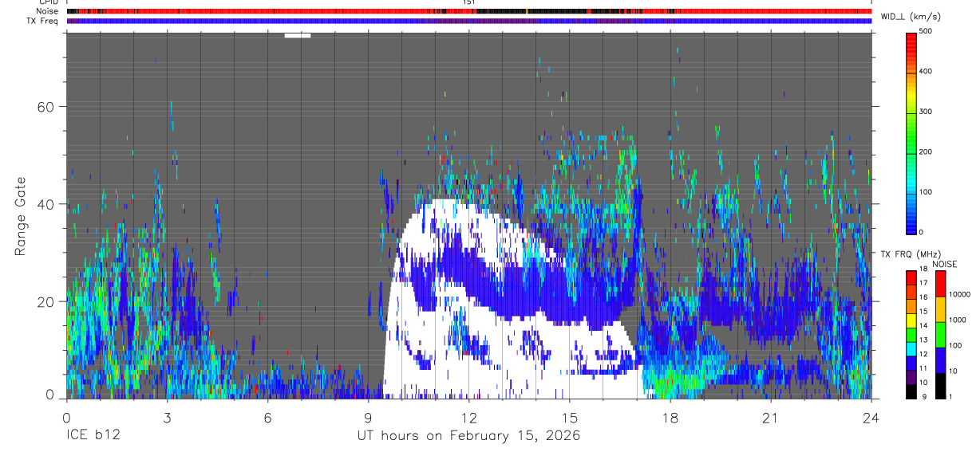Click the 1000 label on NOISE scale
This screenshot has width=980, height=452.
[x=957, y=320]
